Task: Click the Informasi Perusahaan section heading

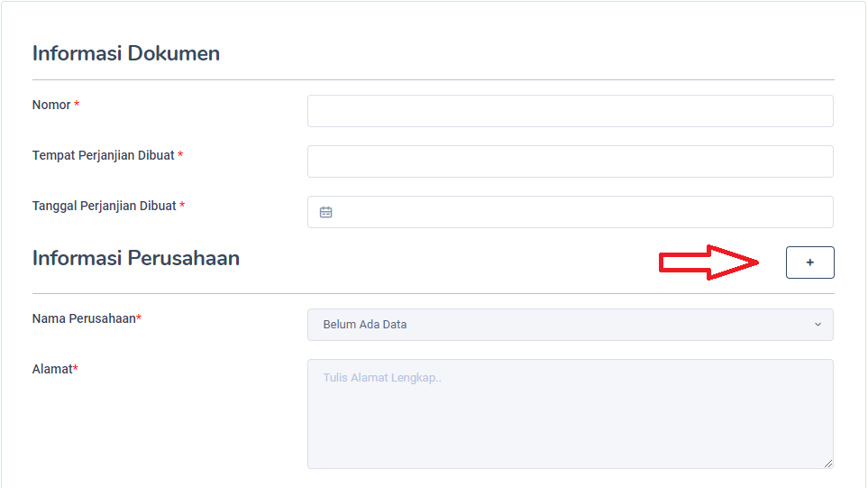Action: 136,258
